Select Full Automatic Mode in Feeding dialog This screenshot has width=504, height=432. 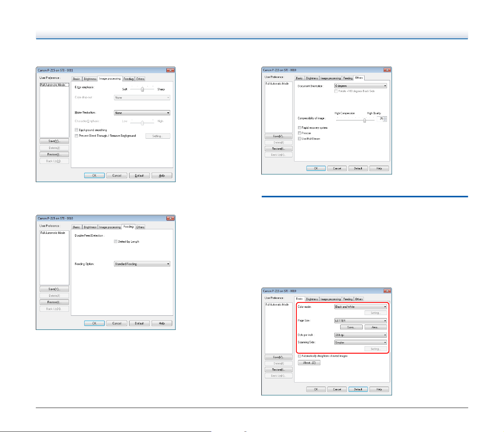pos(53,233)
